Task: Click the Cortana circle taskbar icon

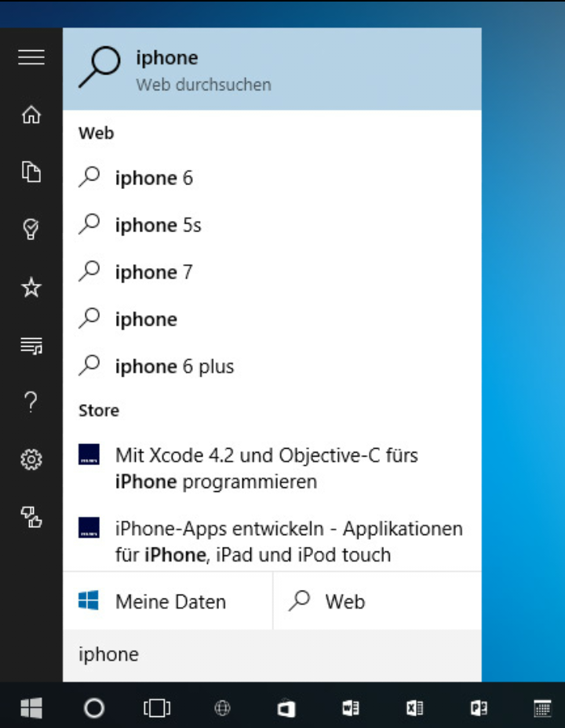Action: 94,708
